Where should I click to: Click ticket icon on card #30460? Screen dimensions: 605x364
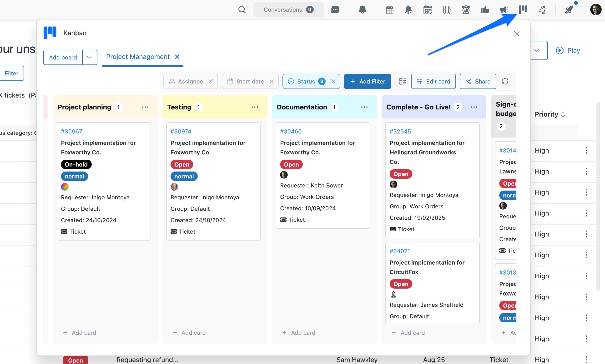click(283, 220)
